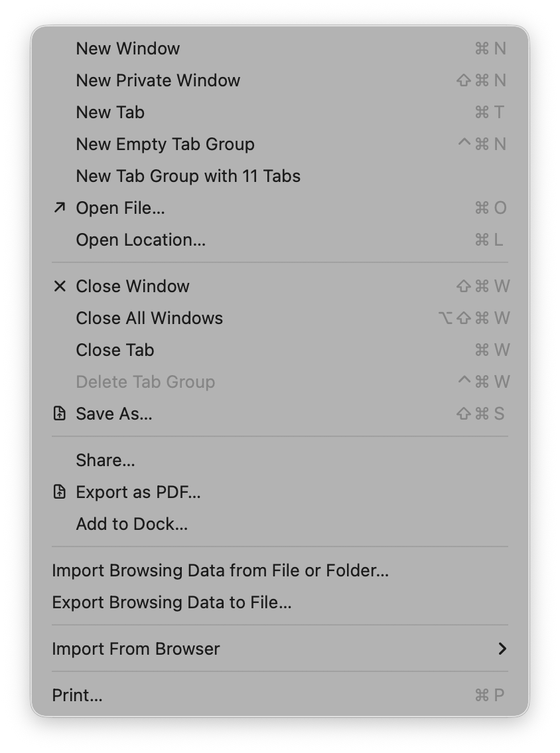
Task: Print the current page
Action: (77, 695)
